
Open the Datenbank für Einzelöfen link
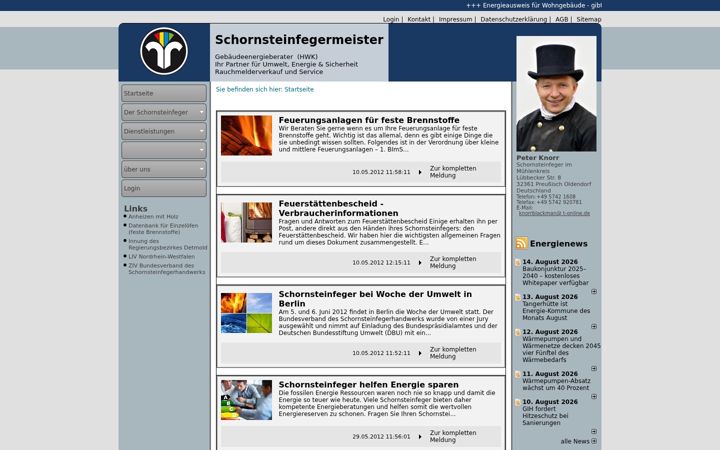pos(163,229)
